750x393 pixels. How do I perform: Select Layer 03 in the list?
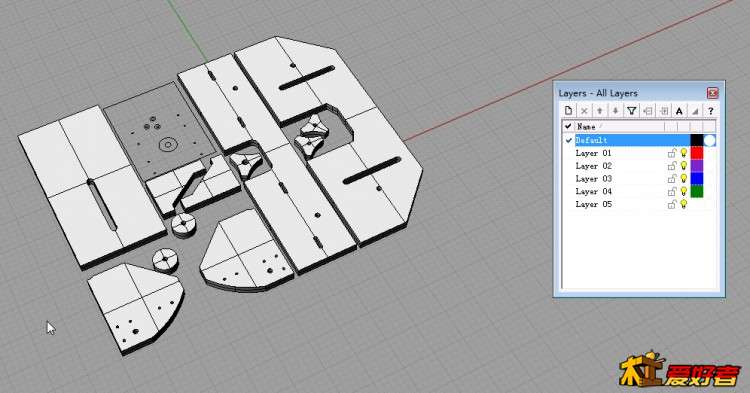point(594,179)
